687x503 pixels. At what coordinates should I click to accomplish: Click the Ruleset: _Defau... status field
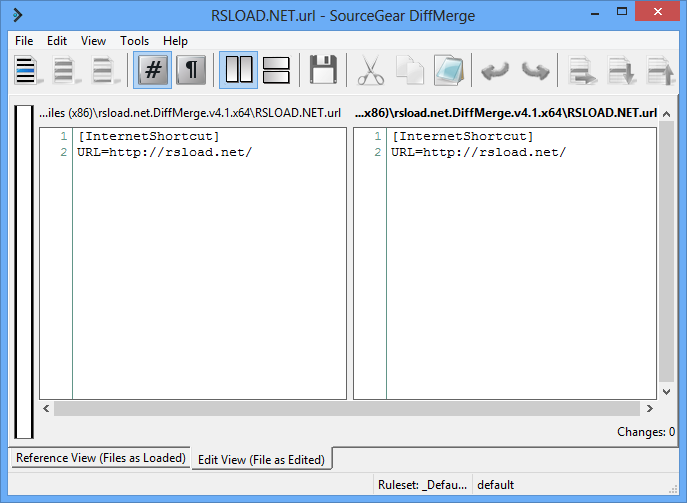click(x=422, y=485)
